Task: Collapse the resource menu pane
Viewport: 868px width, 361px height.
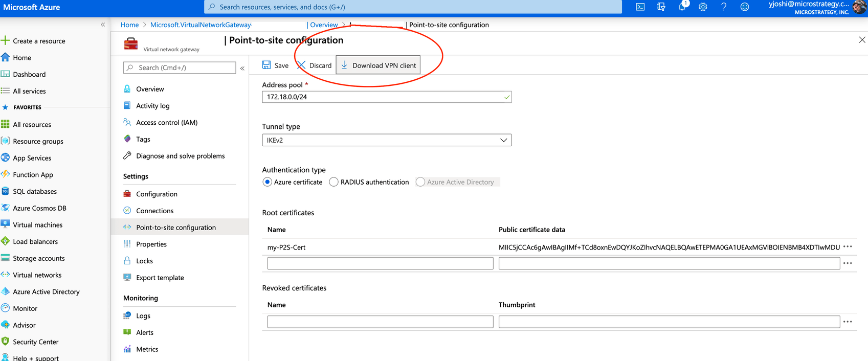Action: tap(242, 68)
